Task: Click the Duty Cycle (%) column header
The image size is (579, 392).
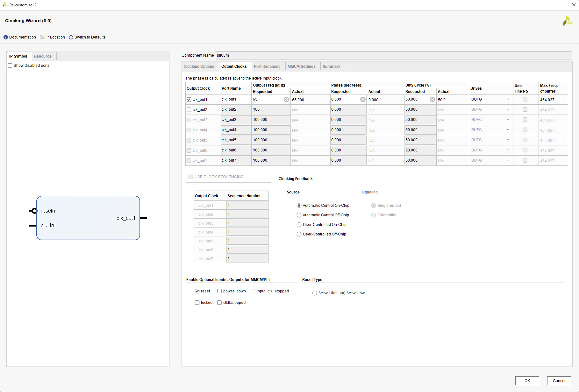Action: pyautogui.click(x=418, y=85)
